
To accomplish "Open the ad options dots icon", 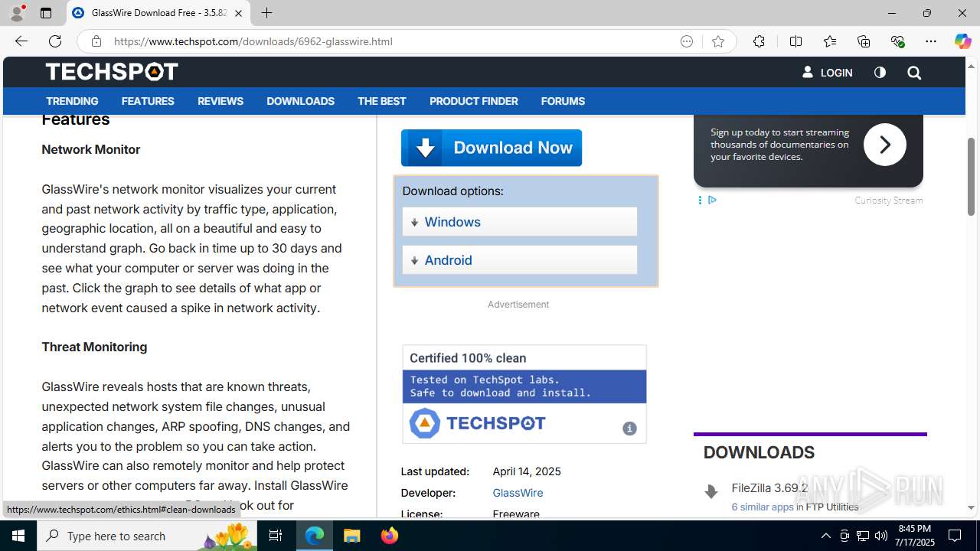I will (700, 200).
